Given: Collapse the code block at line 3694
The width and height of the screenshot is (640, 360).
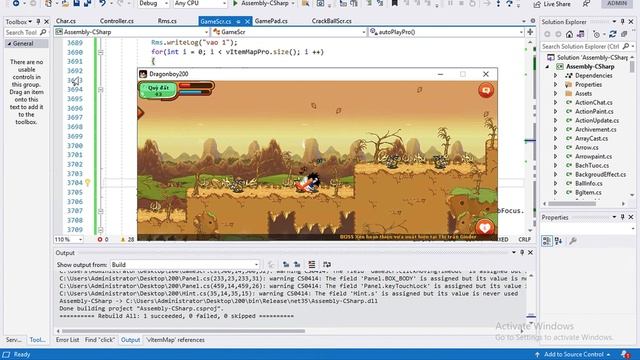Looking at the screenshot, I should pyautogui.click(x=100, y=89).
